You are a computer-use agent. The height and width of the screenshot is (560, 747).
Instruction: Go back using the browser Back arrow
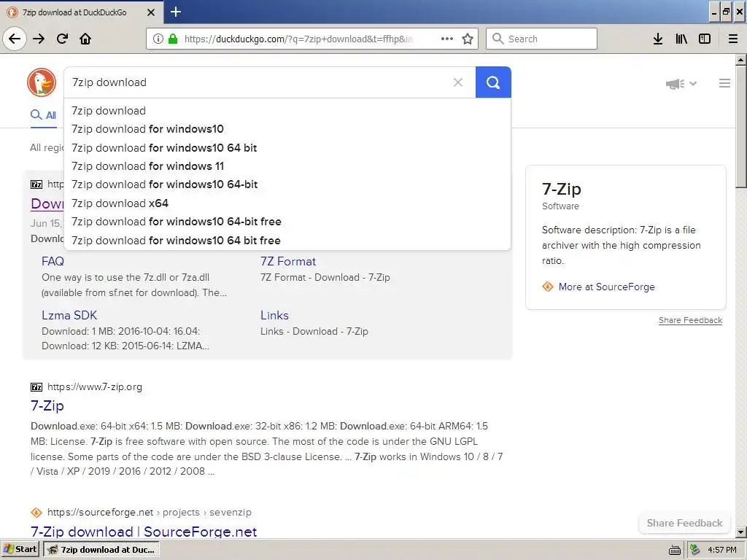(15, 39)
